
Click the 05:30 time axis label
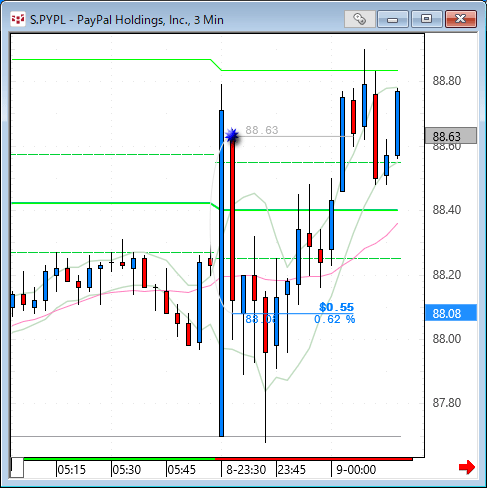click(126, 470)
